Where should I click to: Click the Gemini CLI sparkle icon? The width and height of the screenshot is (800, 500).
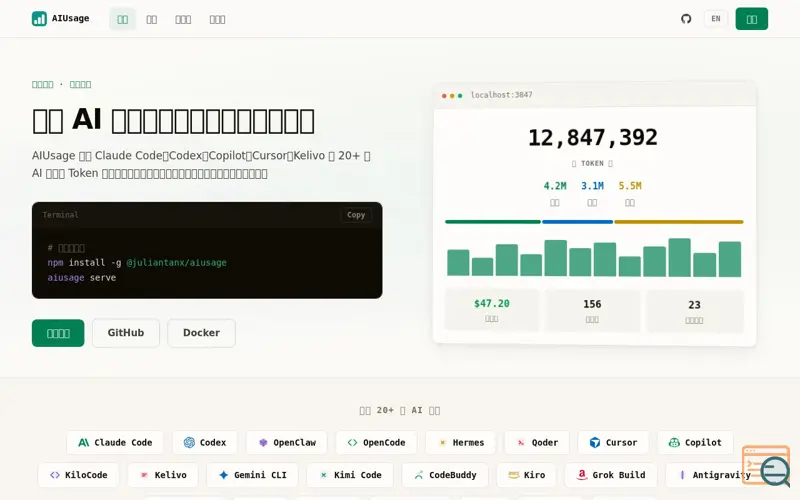(x=223, y=475)
